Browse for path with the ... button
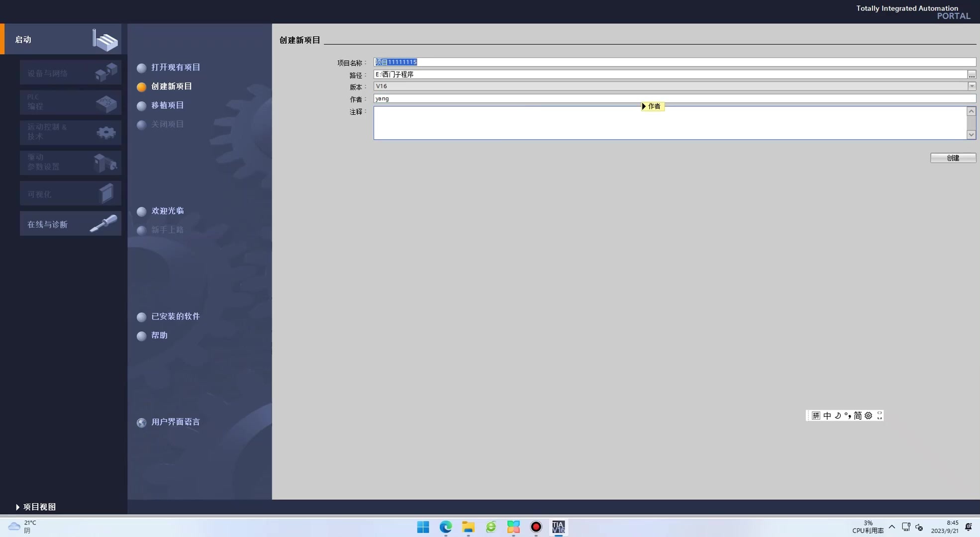The image size is (980, 537). point(972,75)
